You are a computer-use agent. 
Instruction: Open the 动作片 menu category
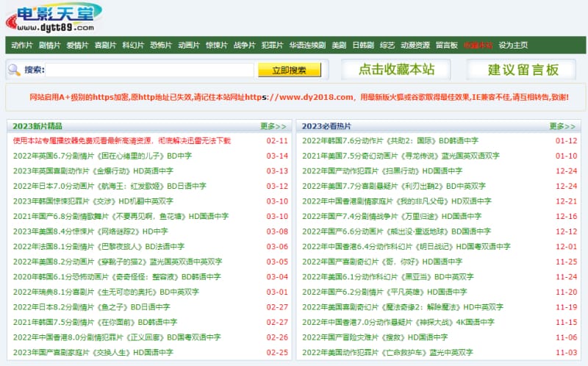(x=22, y=46)
